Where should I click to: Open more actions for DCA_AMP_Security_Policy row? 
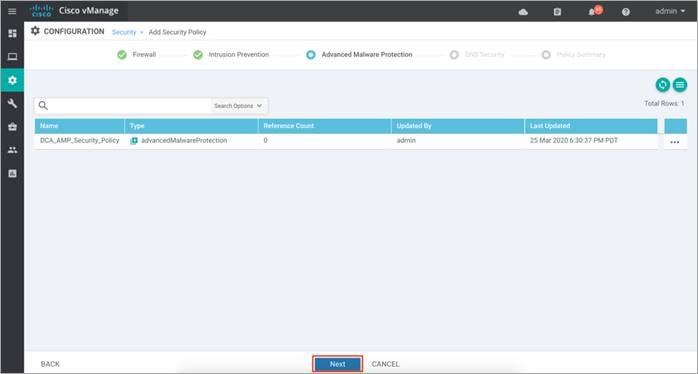coord(675,142)
